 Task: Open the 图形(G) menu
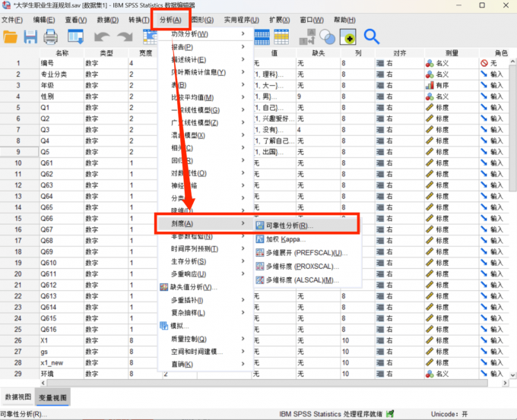click(x=202, y=20)
